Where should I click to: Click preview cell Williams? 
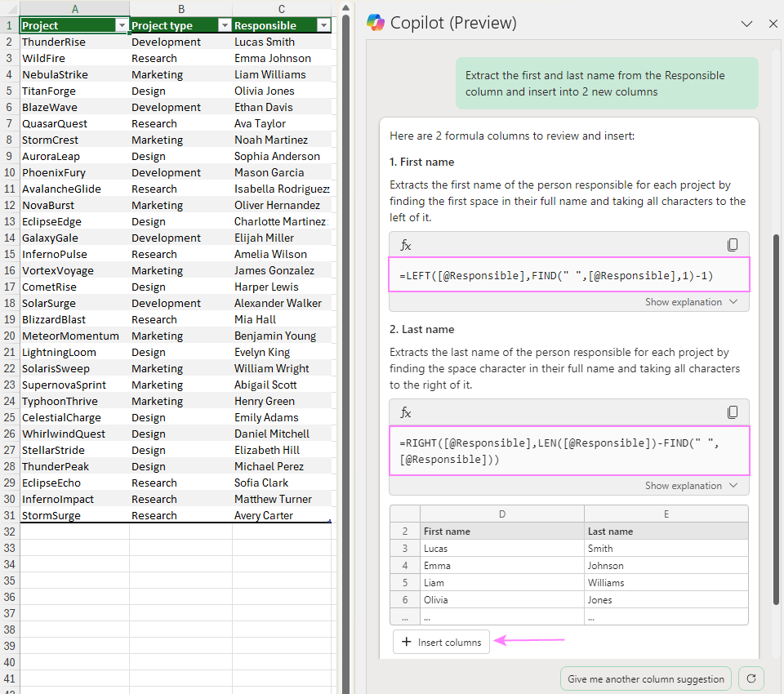coord(666,583)
